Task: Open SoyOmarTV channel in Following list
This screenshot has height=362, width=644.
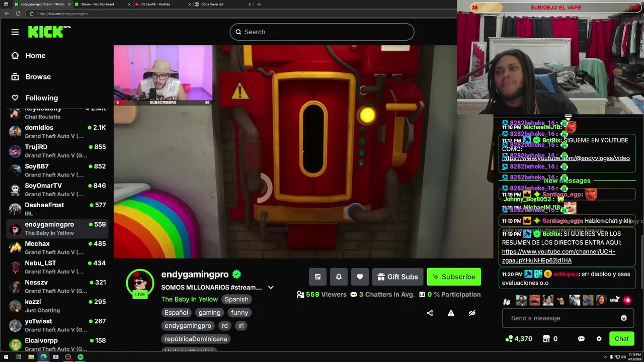Action: 58,190
